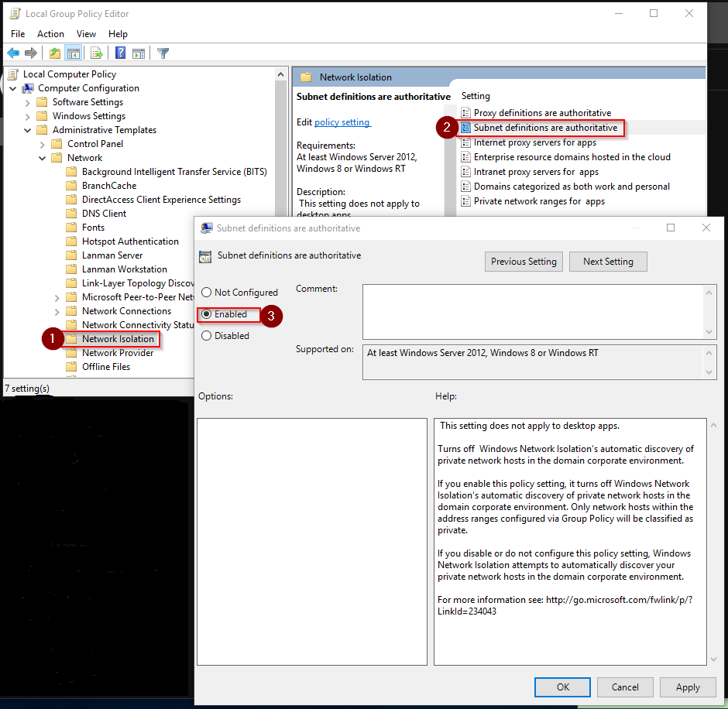
Task: Open the Edit policy setting link
Action: click(342, 122)
